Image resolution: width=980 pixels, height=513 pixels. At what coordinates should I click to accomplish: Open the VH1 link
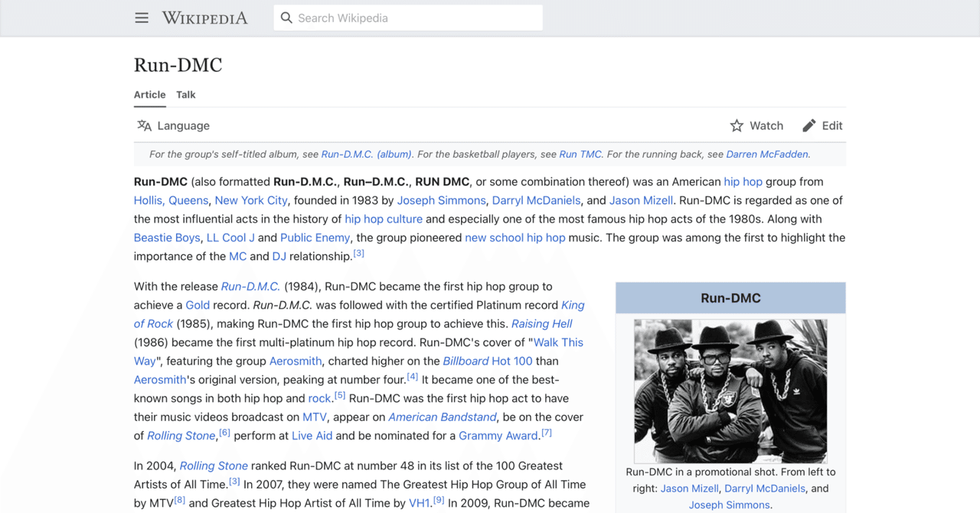pyautogui.click(x=420, y=503)
